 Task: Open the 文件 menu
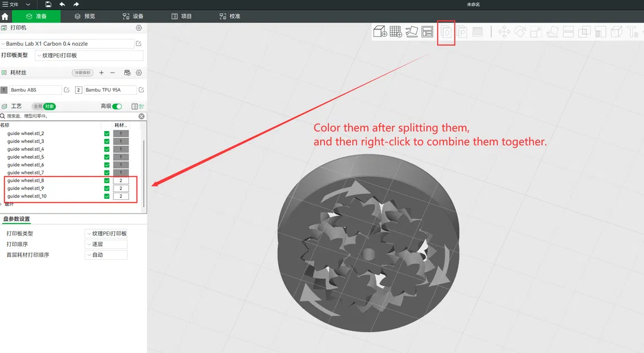pos(11,5)
